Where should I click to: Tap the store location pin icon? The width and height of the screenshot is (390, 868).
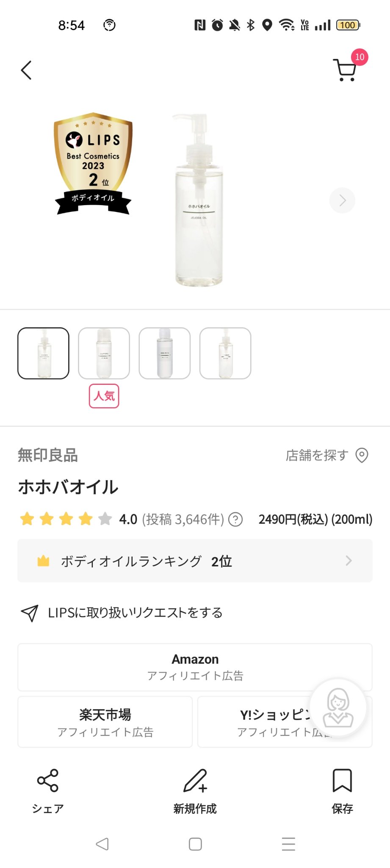362,455
